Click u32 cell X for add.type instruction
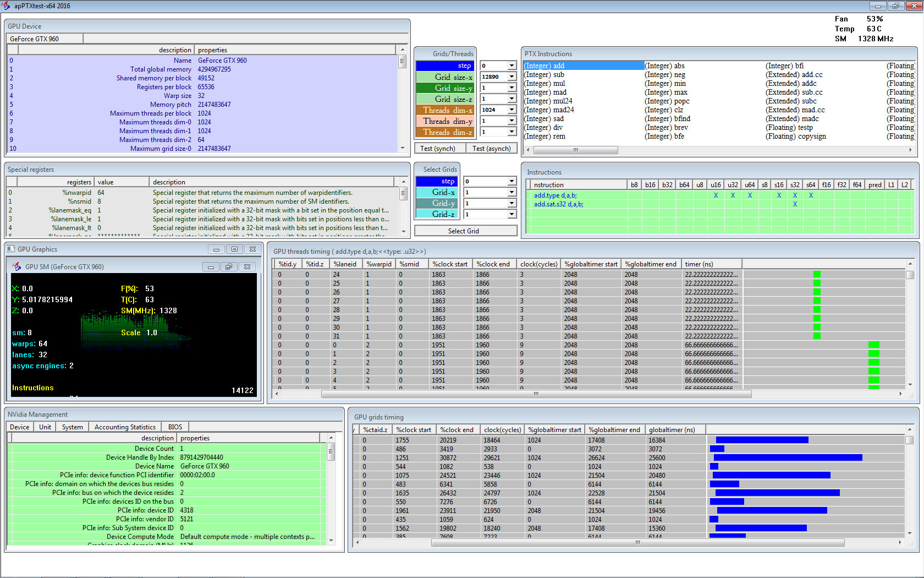 coord(733,195)
